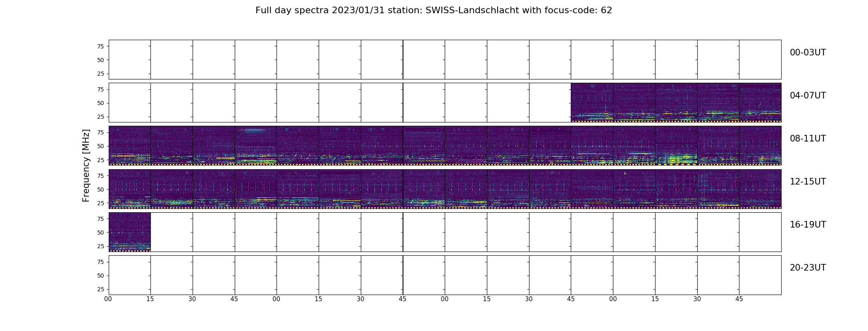Click the last empty panel of the 20-23UT row
The height and width of the screenshot is (331, 868).
click(760, 275)
